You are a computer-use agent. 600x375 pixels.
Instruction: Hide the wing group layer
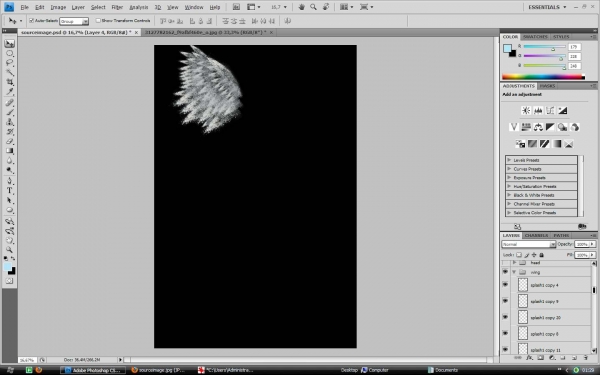click(505, 272)
